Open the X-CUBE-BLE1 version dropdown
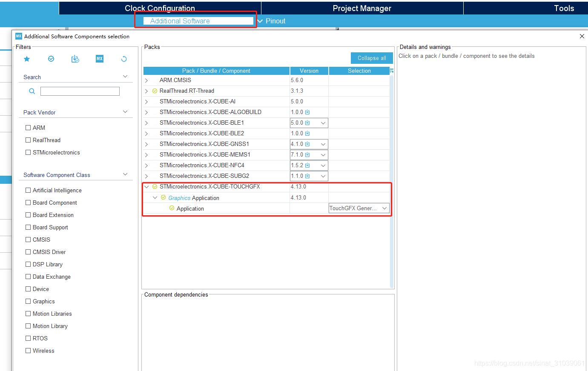This screenshot has width=588, height=371. tap(323, 123)
